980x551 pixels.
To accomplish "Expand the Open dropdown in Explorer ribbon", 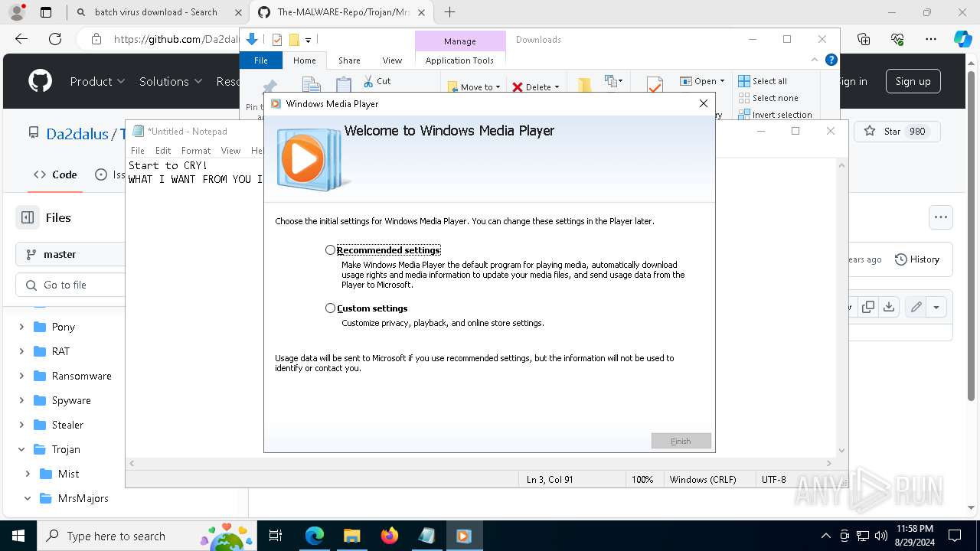I will (702, 81).
